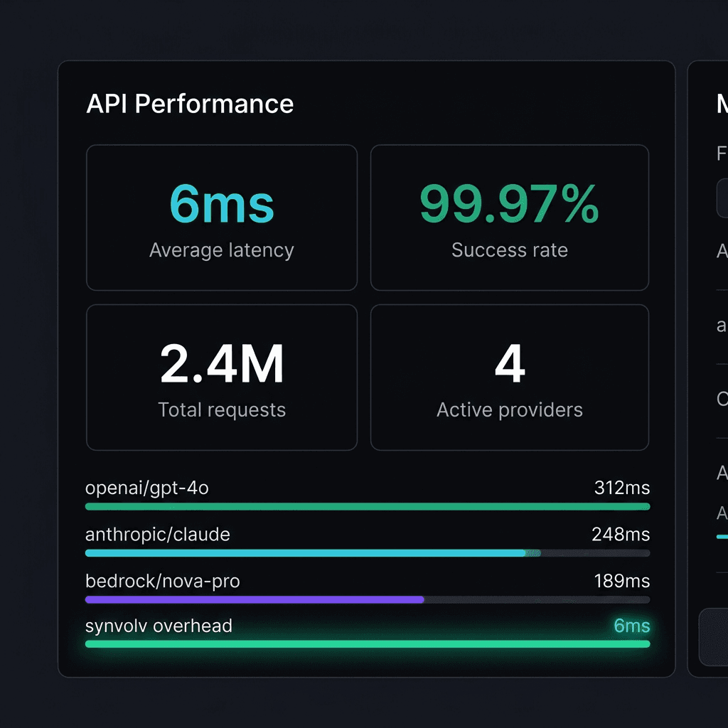728x728 pixels.
Task: Click the openai/gpt-4o latency bar
Action: pos(368,506)
